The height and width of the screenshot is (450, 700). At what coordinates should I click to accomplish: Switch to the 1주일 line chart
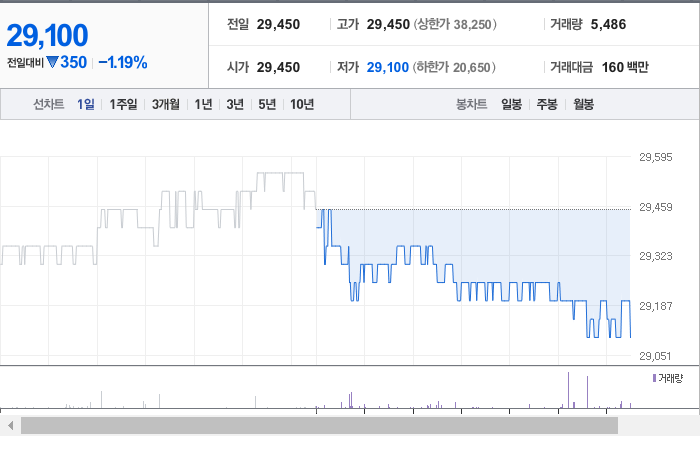click(x=123, y=104)
